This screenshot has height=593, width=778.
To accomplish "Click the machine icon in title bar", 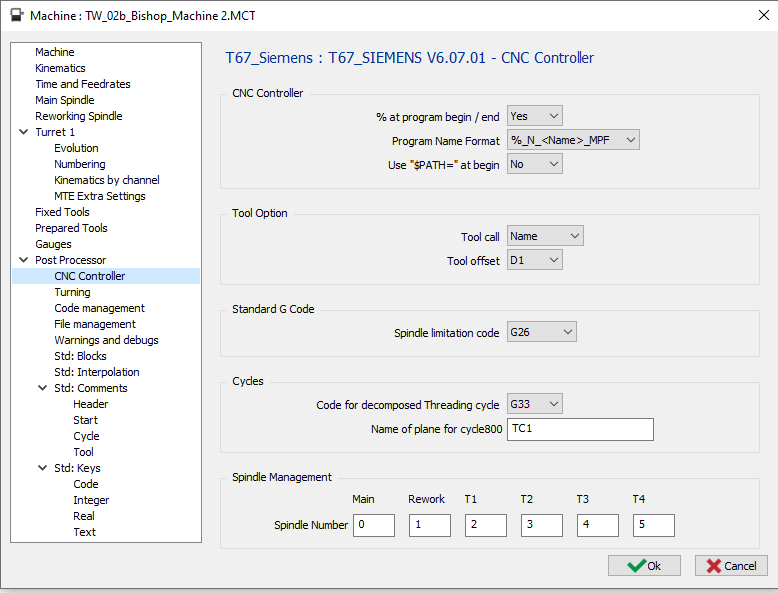I will [x=17, y=15].
